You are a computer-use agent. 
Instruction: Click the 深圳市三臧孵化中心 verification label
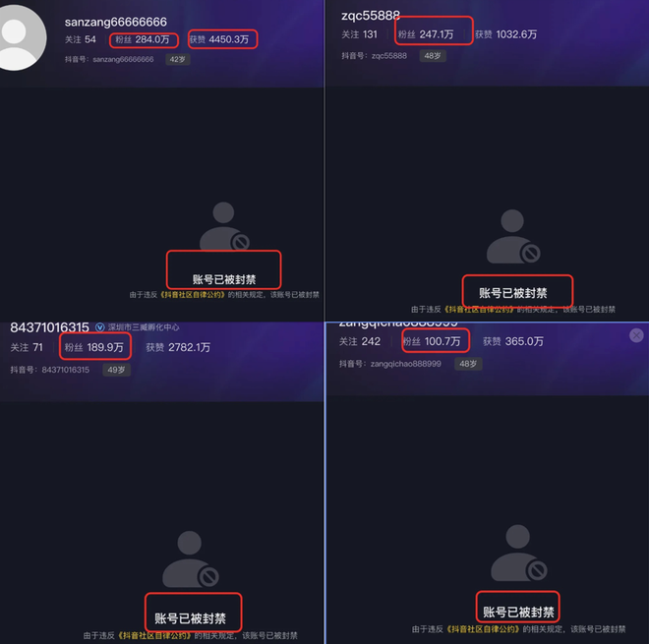click(144, 327)
